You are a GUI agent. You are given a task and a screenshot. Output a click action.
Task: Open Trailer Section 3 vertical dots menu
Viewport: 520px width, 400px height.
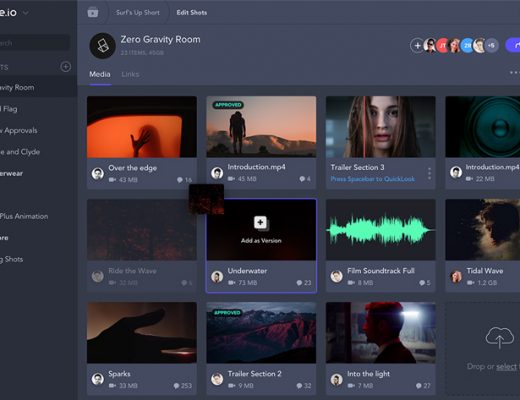click(429, 173)
